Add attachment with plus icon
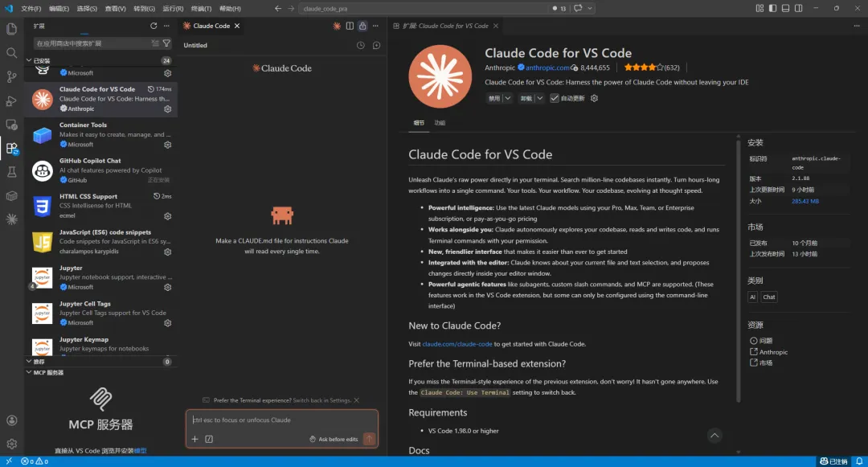The height and width of the screenshot is (467, 868). [x=194, y=439]
